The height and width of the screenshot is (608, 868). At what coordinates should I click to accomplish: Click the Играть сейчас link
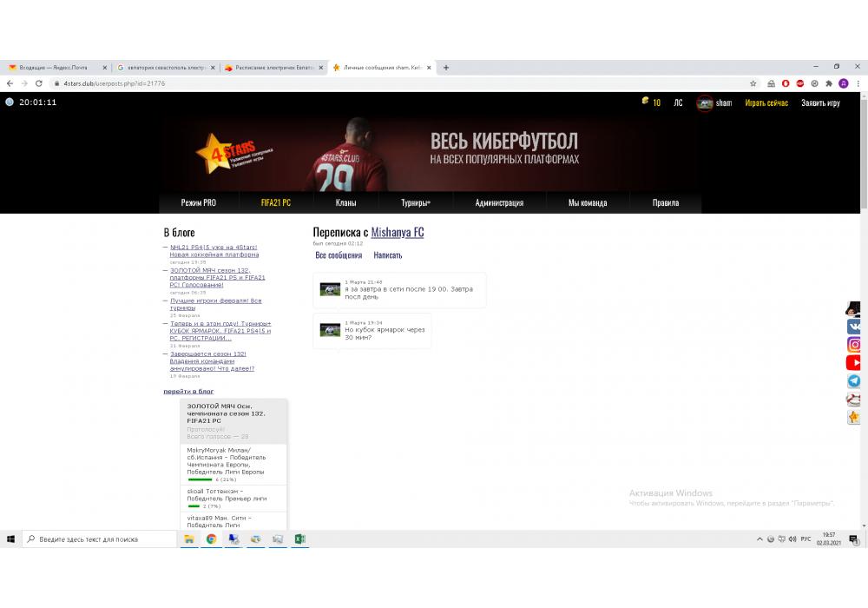pyautogui.click(x=766, y=103)
